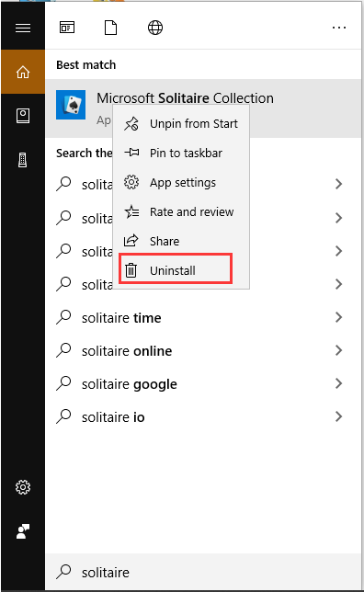Filter results by Documents icon
Viewport: 364px width, 592px height.
[x=110, y=28]
